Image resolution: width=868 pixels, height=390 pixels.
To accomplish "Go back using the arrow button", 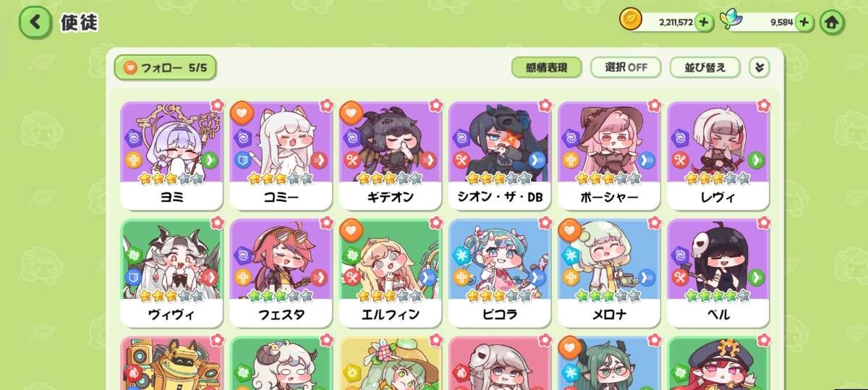I will [x=35, y=22].
